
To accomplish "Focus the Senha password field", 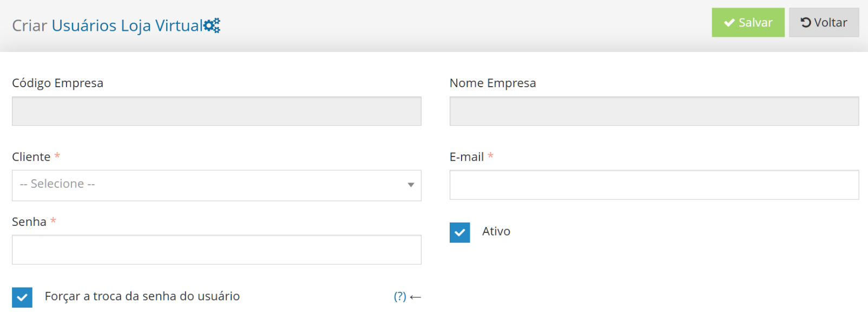I will coord(216,250).
